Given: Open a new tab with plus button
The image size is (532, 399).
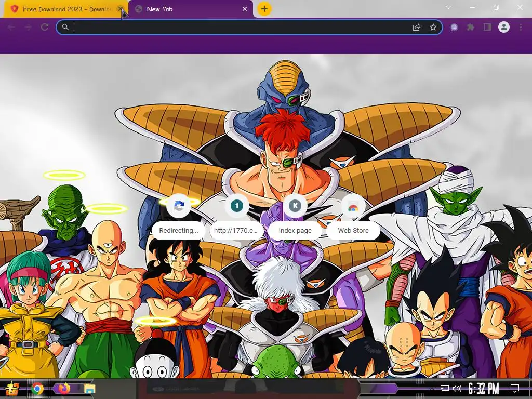Looking at the screenshot, I should [x=264, y=9].
